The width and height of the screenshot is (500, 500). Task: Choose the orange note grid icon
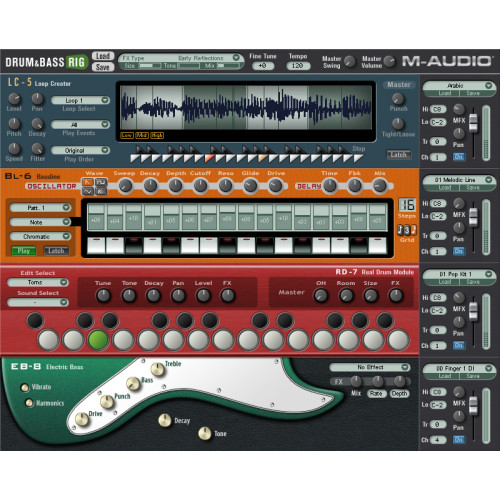pos(413,230)
